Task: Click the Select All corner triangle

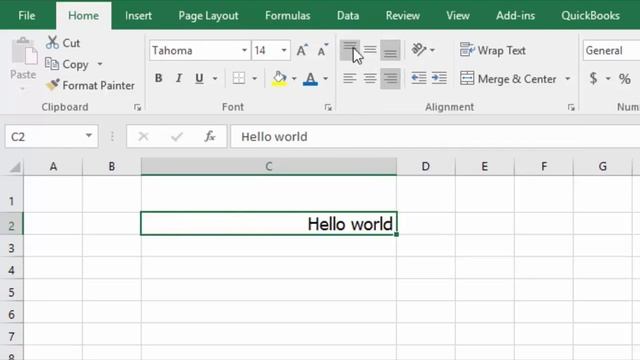Action: (x=15, y=167)
